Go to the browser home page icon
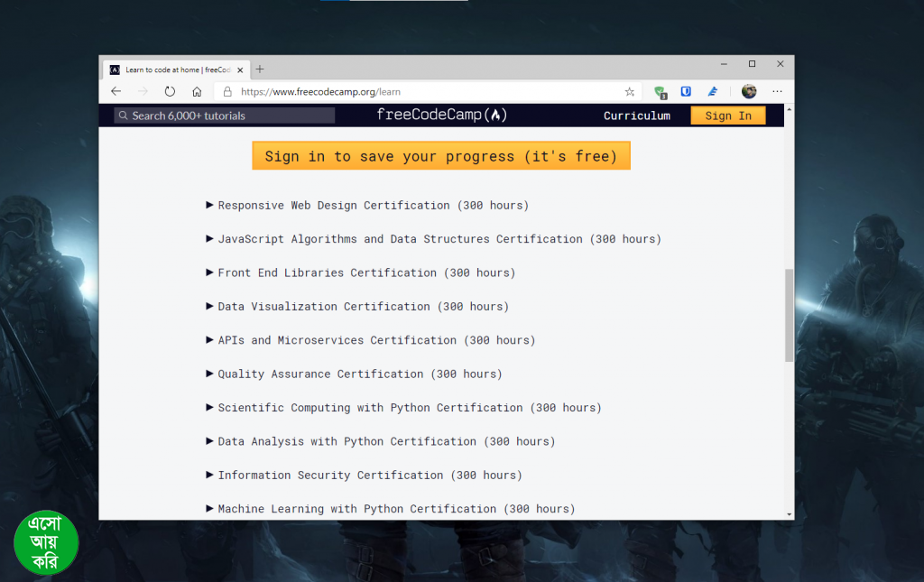Image resolution: width=924 pixels, height=582 pixels. click(x=197, y=91)
